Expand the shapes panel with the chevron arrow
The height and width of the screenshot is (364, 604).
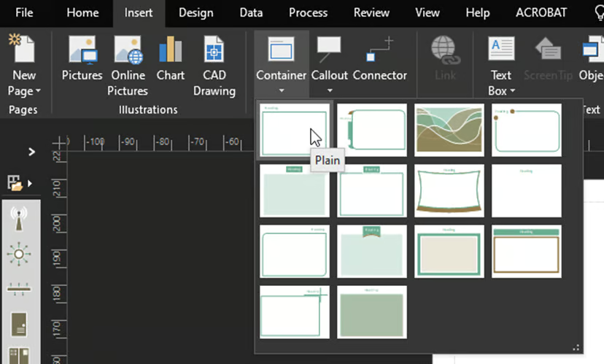[31, 152]
